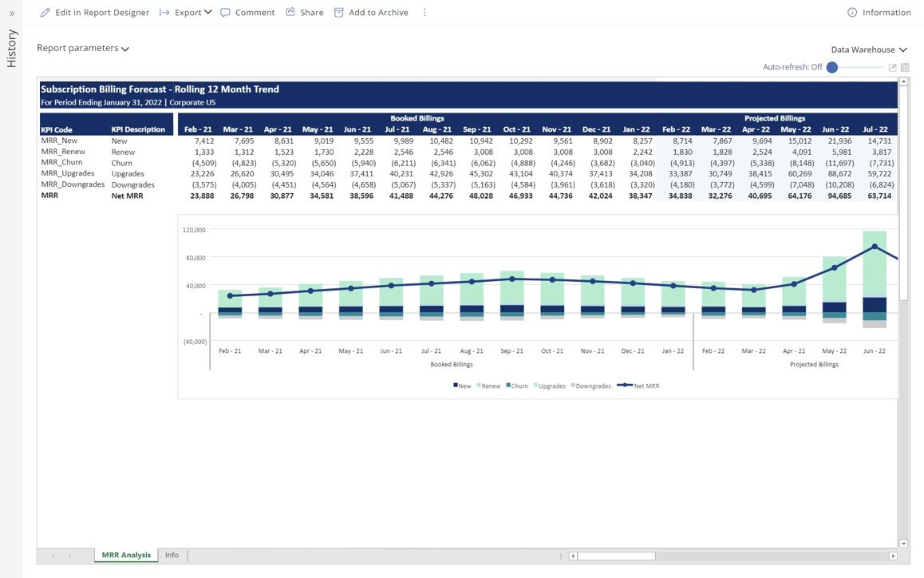Screen dimensions: 924x578
Task: Click the Information circle icon
Action: coord(852,13)
